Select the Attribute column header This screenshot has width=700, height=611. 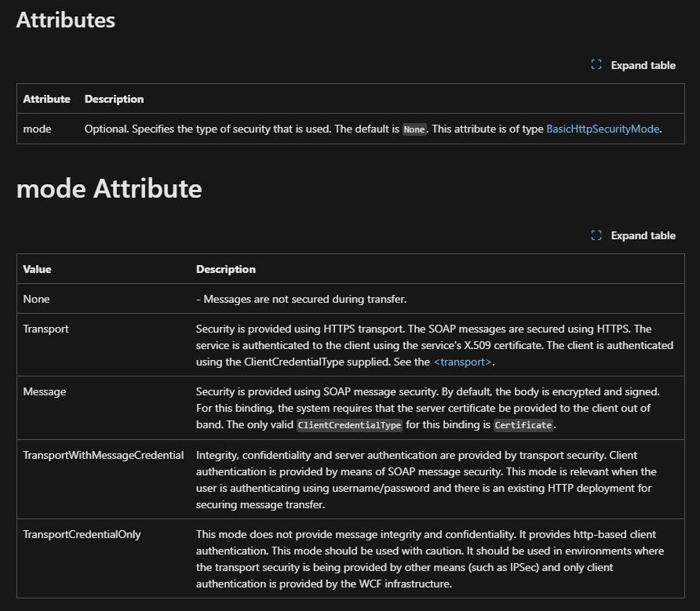46,99
